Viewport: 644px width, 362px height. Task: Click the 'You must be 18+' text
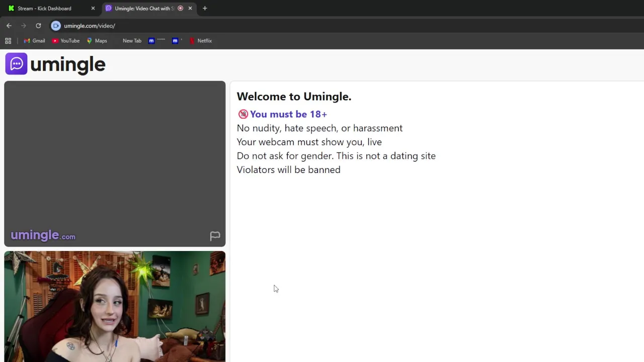point(288,114)
